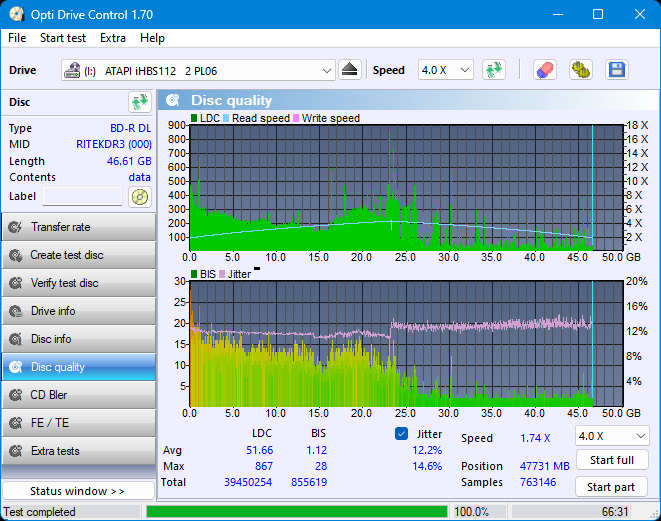Open the options icon next to eraser

pos(580,70)
